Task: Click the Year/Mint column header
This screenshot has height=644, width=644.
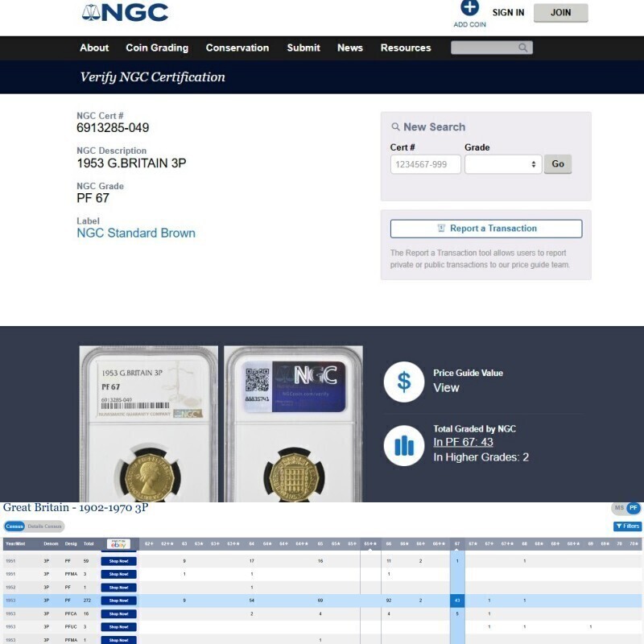Action: pos(15,544)
